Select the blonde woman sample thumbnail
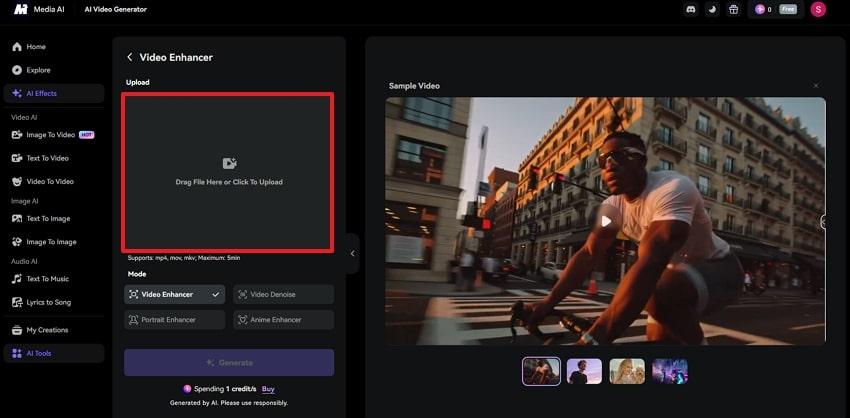This screenshot has height=418, width=850. (627, 371)
